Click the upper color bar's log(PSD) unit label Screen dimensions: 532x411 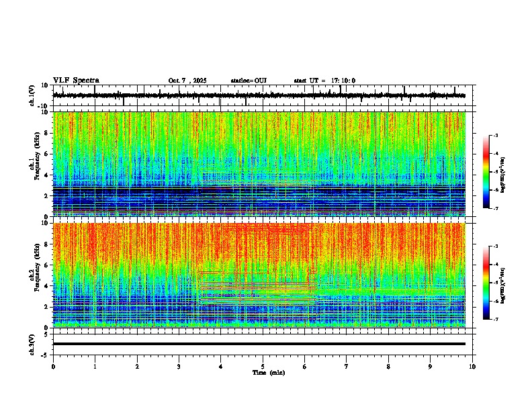pyautogui.click(x=503, y=175)
